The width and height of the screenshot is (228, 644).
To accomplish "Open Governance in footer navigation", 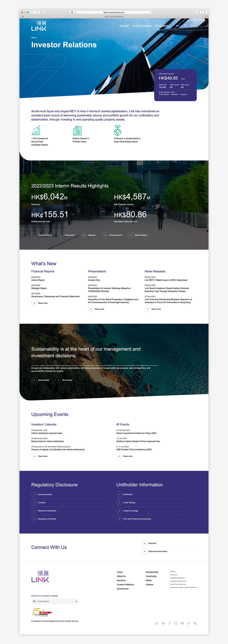I will coord(123,589).
